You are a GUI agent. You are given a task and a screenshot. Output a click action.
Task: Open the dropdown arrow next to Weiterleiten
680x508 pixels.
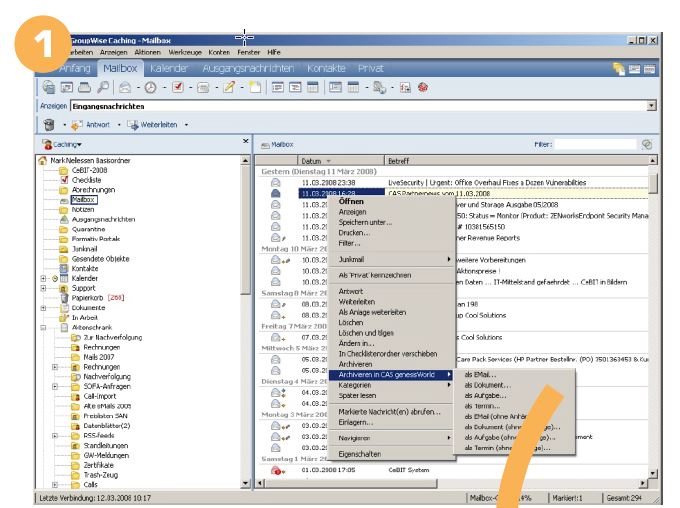click(x=186, y=125)
